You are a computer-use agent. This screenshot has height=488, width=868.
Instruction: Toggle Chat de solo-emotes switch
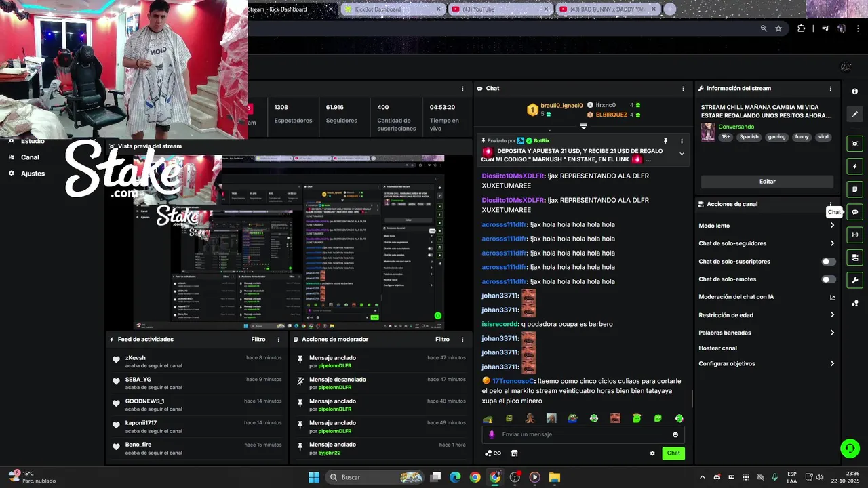point(829,279)
